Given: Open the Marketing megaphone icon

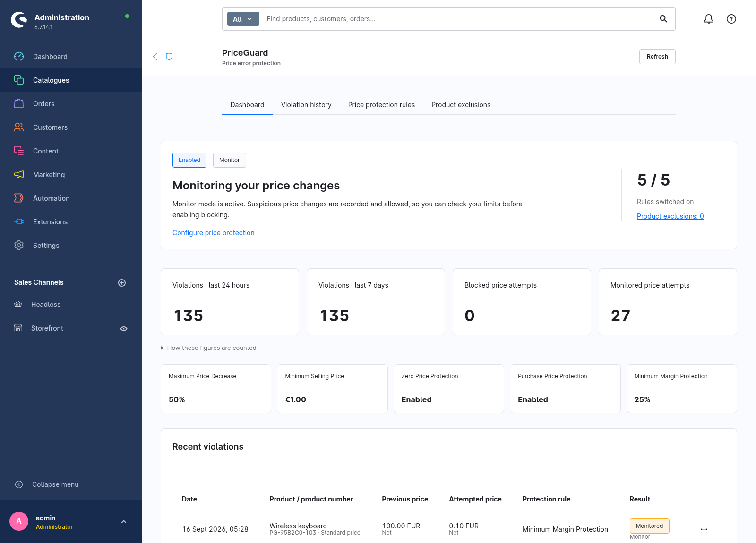Looking at the screenshot, I should 19,175.
